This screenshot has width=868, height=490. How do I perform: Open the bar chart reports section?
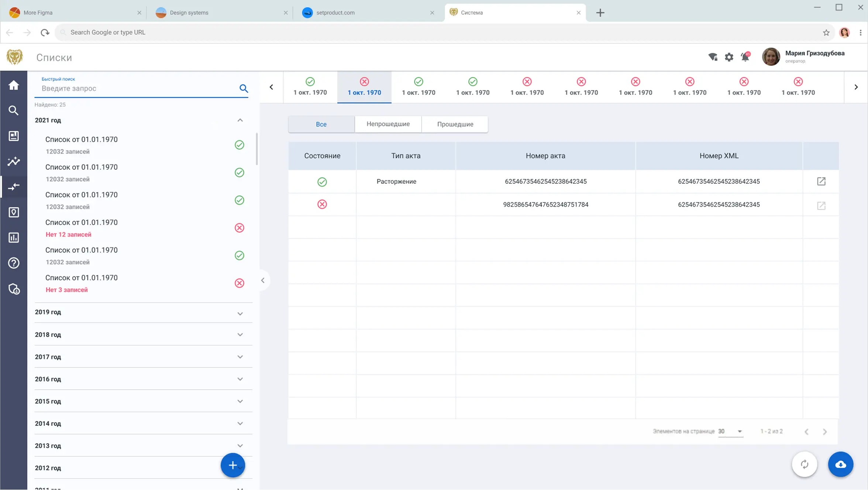pos(14,237)
